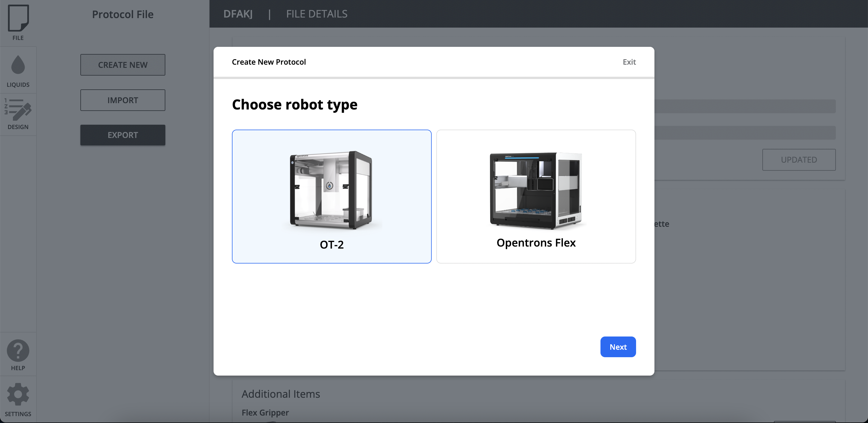868x423 pixels.
Task: Exit the Create New Protocol dialog
Action: (629, 62)
